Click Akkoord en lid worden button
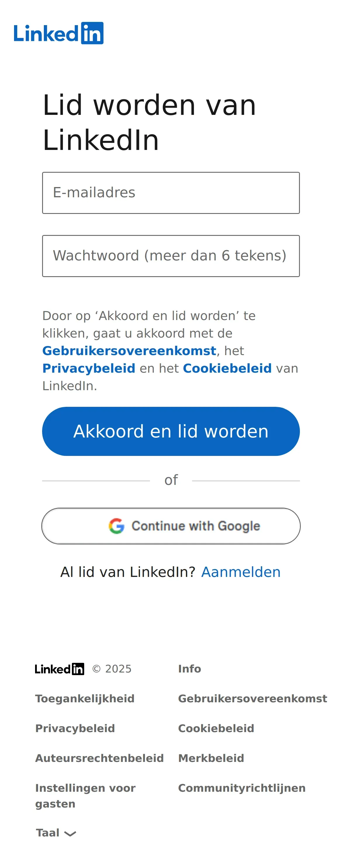This screenshot has height=868, width=342. pos(171,431)
